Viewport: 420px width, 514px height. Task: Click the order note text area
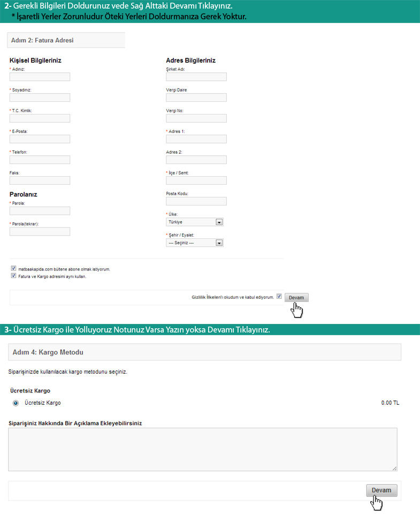pos(203,449)
